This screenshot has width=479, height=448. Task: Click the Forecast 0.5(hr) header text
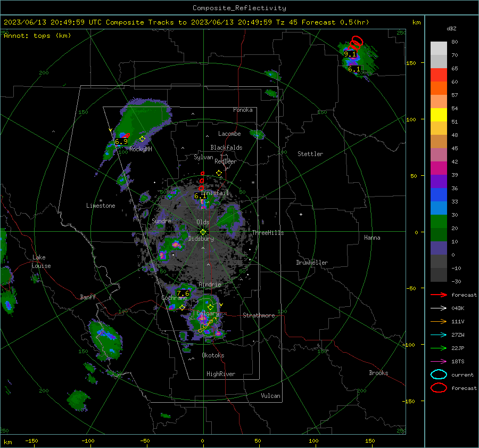click(x=335, y=22)
